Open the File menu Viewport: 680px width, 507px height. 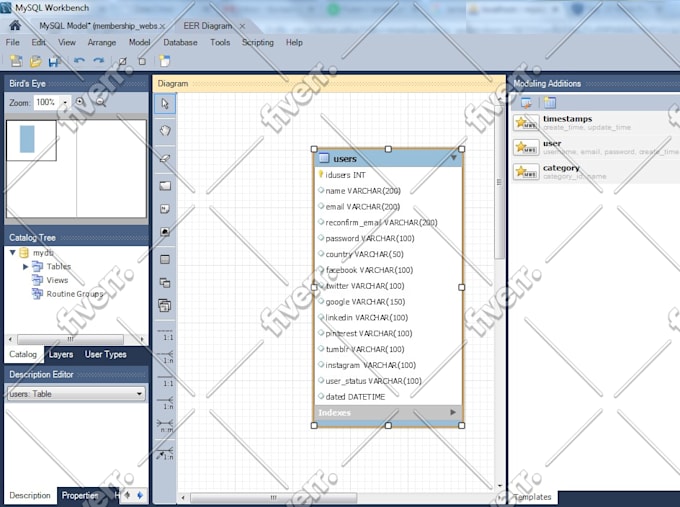click(12, 43)
